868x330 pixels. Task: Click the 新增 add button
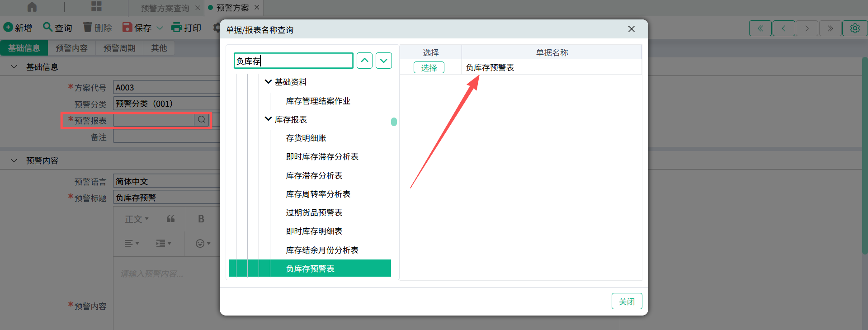(18, 28)
